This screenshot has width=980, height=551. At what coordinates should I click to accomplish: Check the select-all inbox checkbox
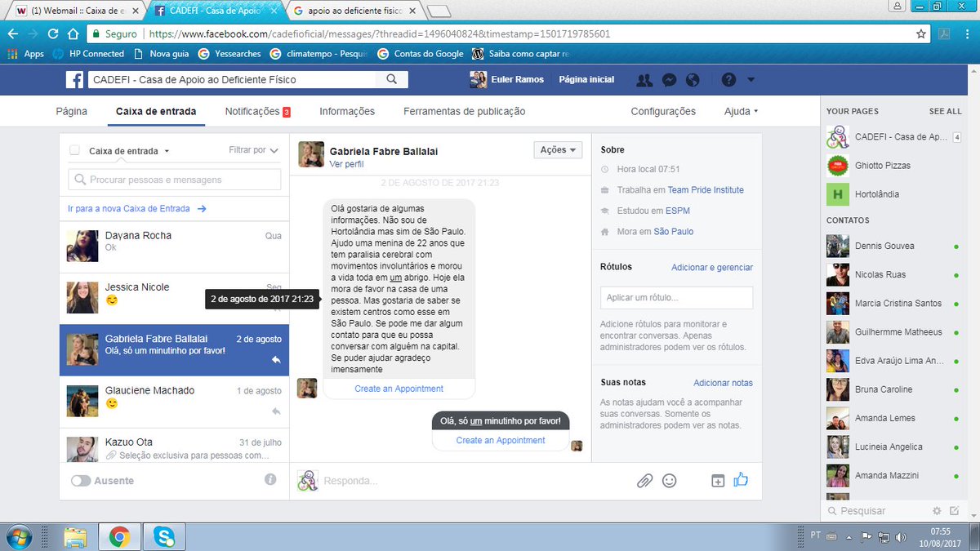(x=74, y=150)
